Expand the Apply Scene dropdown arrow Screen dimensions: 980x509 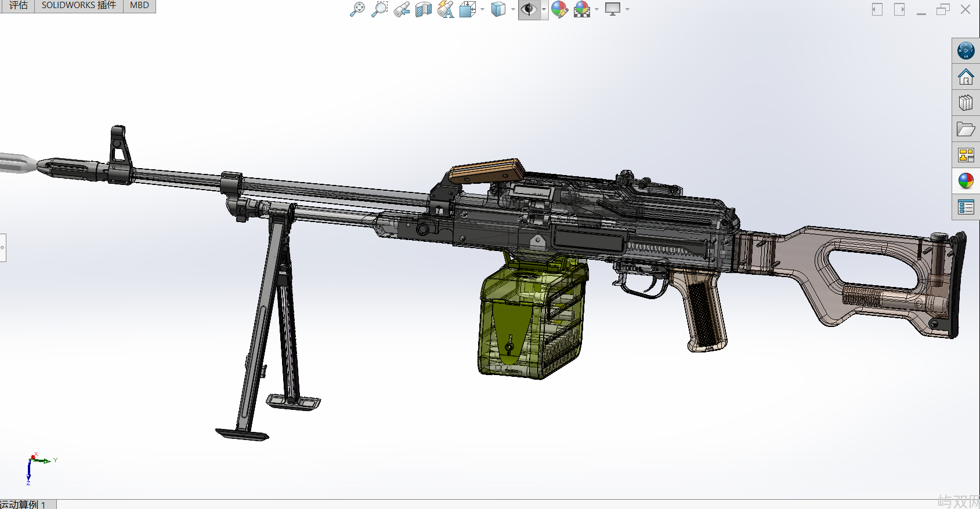[596, 9]
